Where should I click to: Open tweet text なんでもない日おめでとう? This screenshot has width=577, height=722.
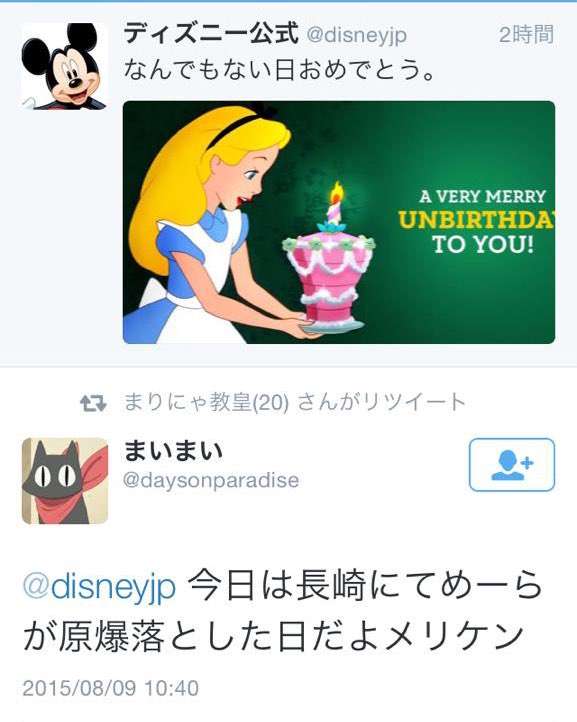(x=279, y=70)
